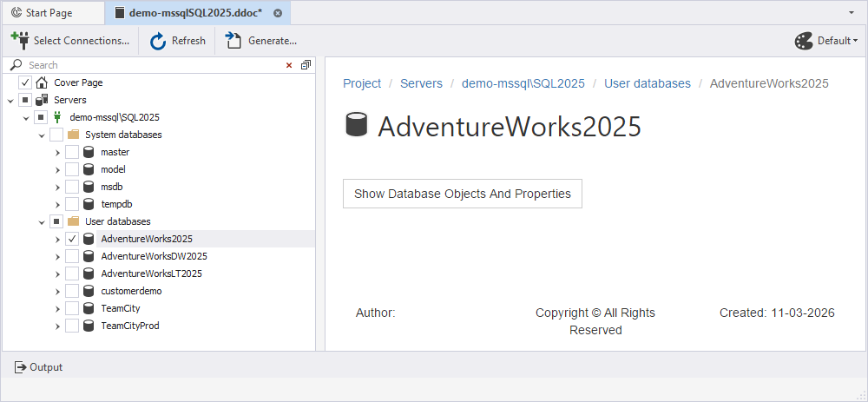Screen dimensions: 868x402
Task: Uncheck the Cover Page checkbox
Action: pos(25,82)
